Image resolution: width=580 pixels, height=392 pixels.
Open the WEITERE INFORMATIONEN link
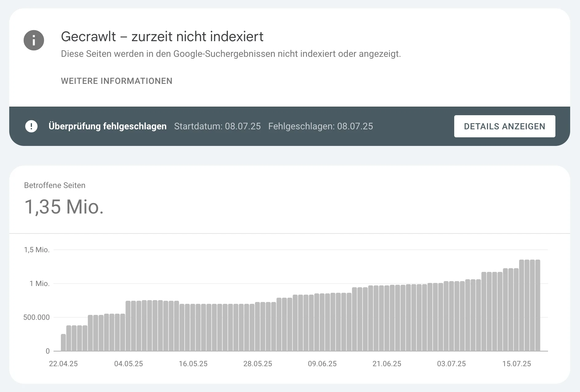pyautogui.click(x=117, y=81)
